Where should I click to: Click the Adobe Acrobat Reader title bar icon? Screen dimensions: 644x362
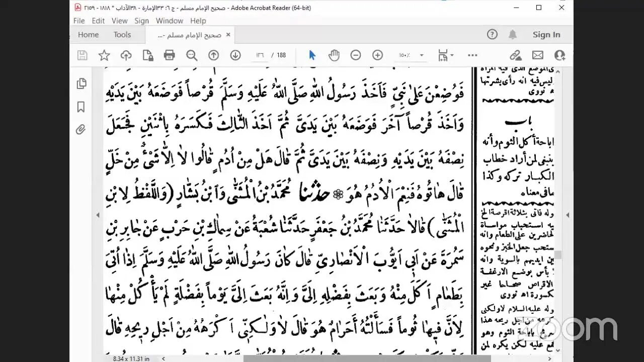click(x=77, y=8)
